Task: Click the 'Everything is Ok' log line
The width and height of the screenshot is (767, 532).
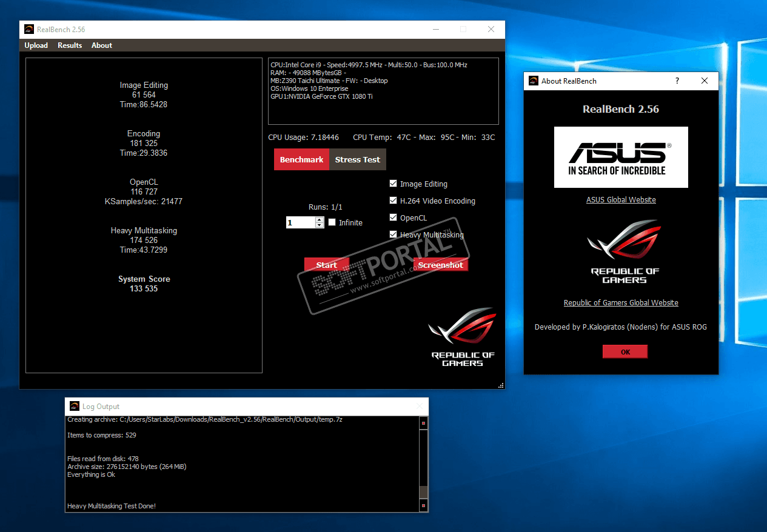Action: pyautogui.click(x=91, y=474)
